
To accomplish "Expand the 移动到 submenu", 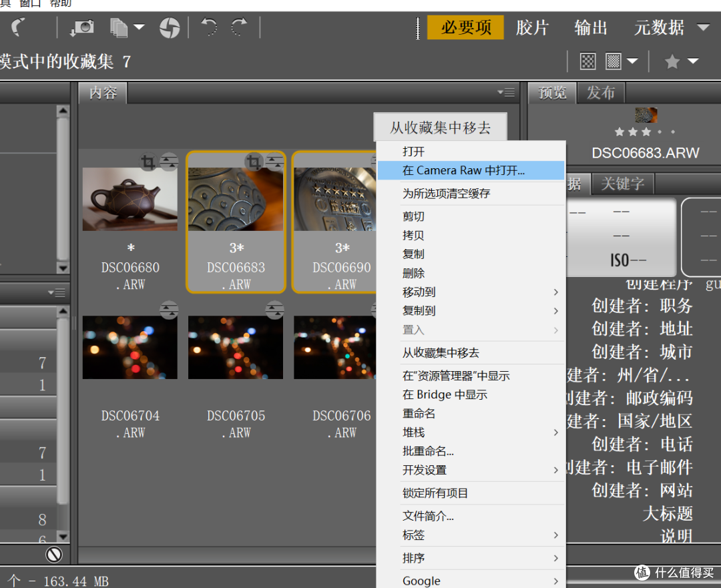I will (471, 292).
